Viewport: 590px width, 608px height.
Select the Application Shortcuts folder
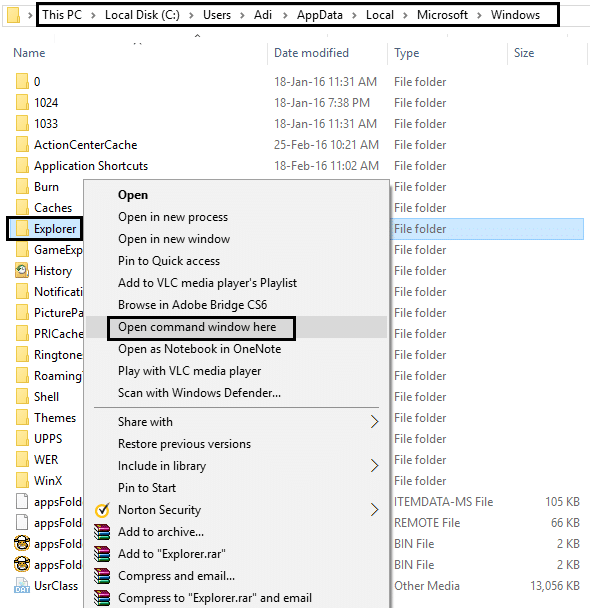91,166
